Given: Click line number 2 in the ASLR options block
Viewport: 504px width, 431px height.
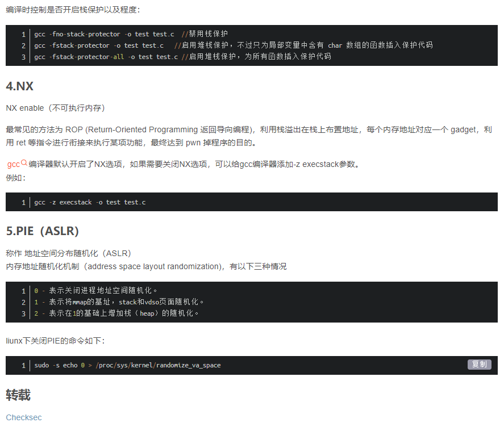Looking at the screenshot, I should point(23,302).
